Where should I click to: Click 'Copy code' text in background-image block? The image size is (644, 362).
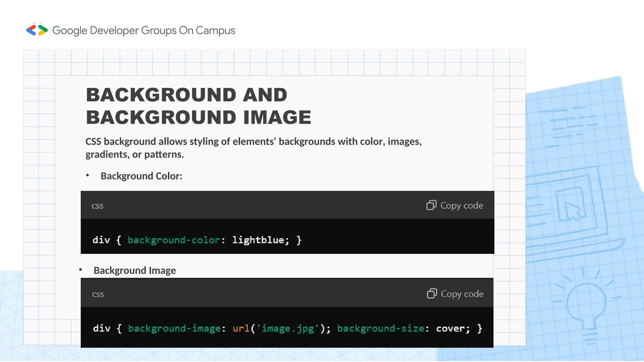pyautogui.click(x=462, y=294)
